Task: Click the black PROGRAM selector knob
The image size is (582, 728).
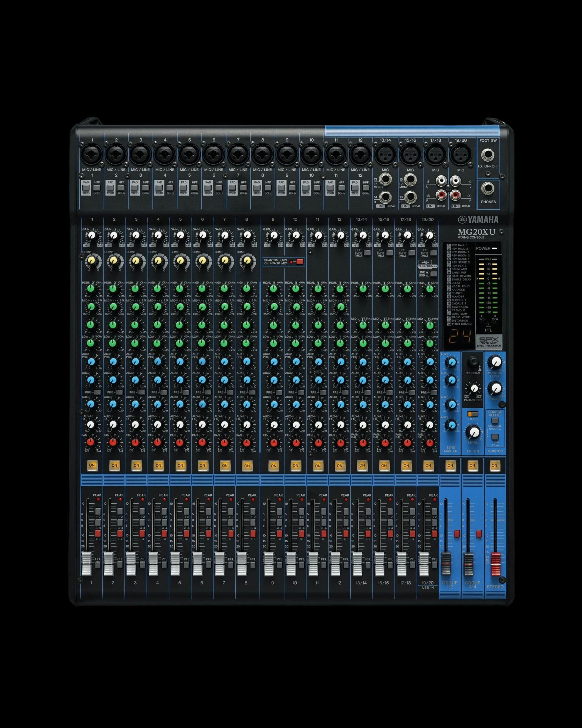Action: point(473,362)
